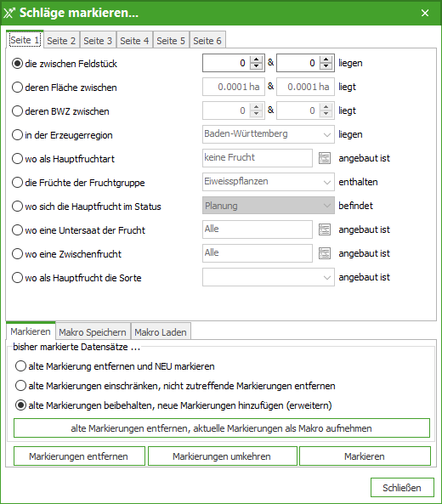Viewport: 442px width, 504px height.
Task: Select 'die Früchte der Fruchtgruppe' option
Action: point(78,182)
